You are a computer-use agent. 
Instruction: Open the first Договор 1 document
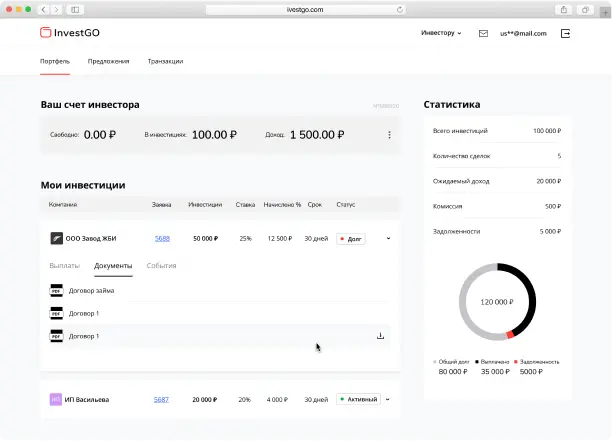point(84,313)
